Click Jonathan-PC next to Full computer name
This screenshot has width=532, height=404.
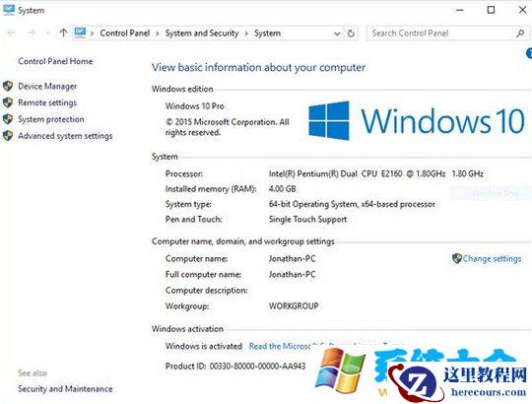[293, 274]
